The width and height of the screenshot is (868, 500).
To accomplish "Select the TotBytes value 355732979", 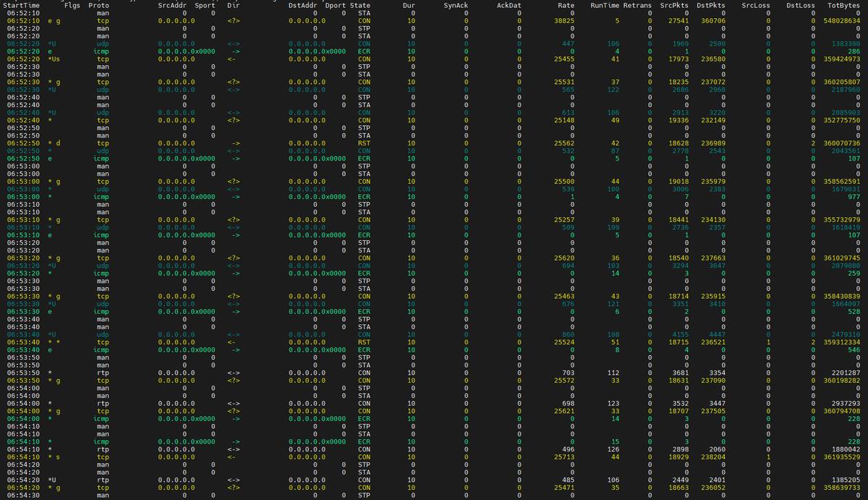I will (x=841, y=219).
